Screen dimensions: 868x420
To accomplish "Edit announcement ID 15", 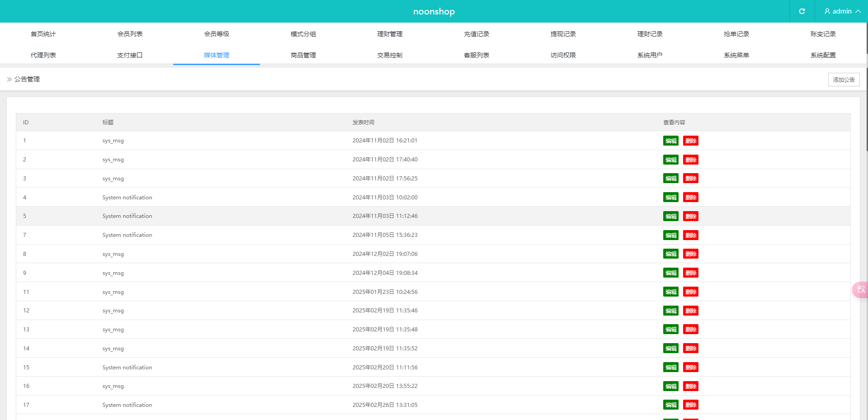I will coord(671,368).
